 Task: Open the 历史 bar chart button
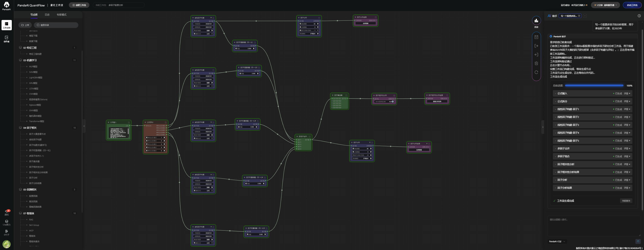point(536,21)
